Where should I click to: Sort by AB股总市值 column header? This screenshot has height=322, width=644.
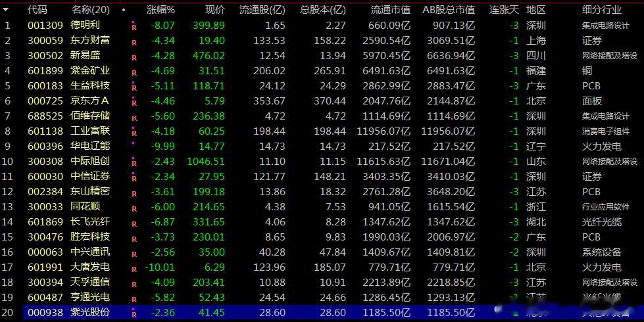point(449,10)
